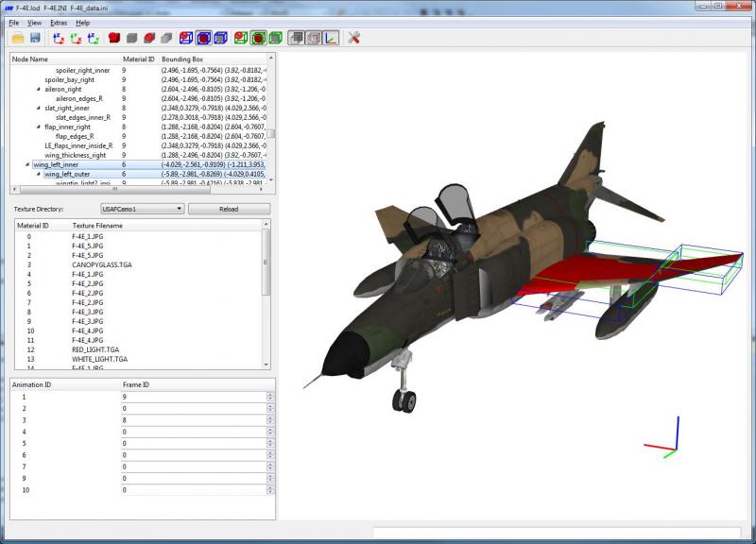Click Frame ID field for animation 1

point(194,397)
